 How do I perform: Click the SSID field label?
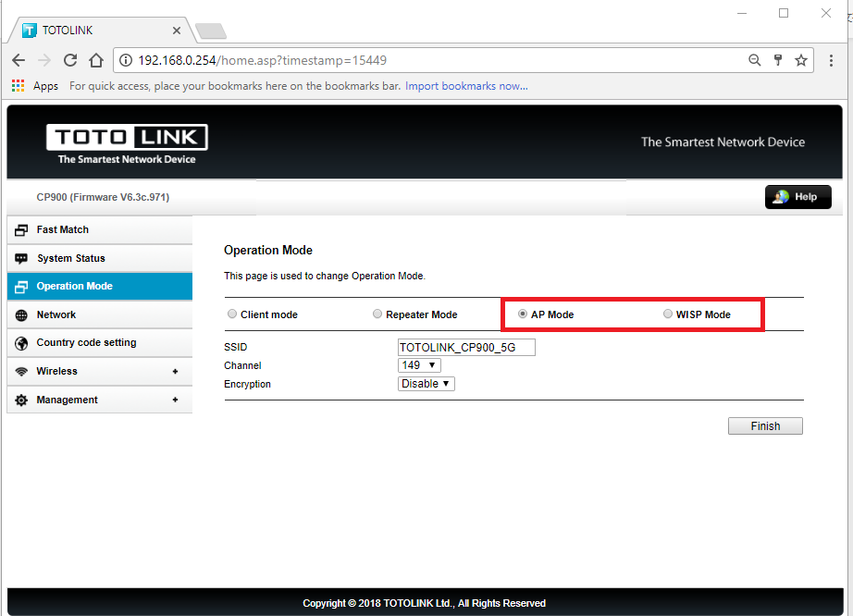pyautogui.click(x=236, y=347)
